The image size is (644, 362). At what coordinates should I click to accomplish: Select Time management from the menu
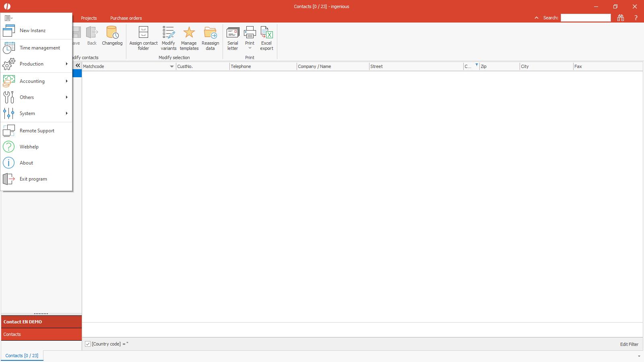[x=39, y=48]
